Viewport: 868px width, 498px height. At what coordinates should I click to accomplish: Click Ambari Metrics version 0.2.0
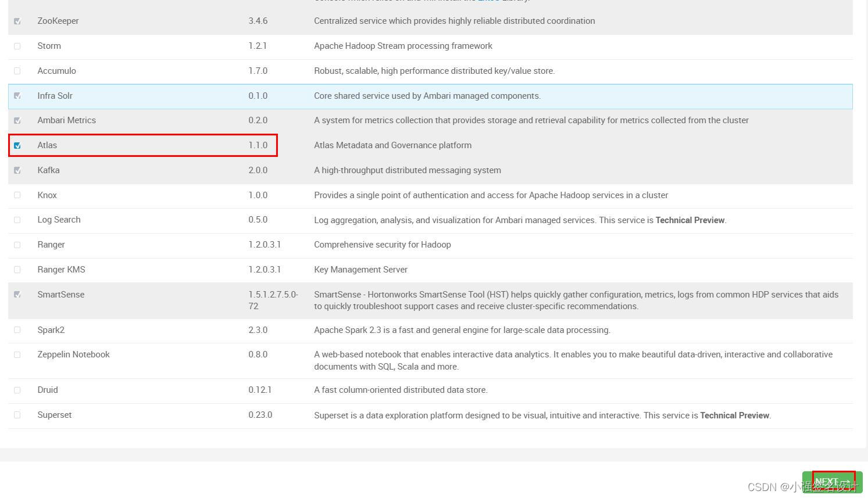click(x=258, y=120)
